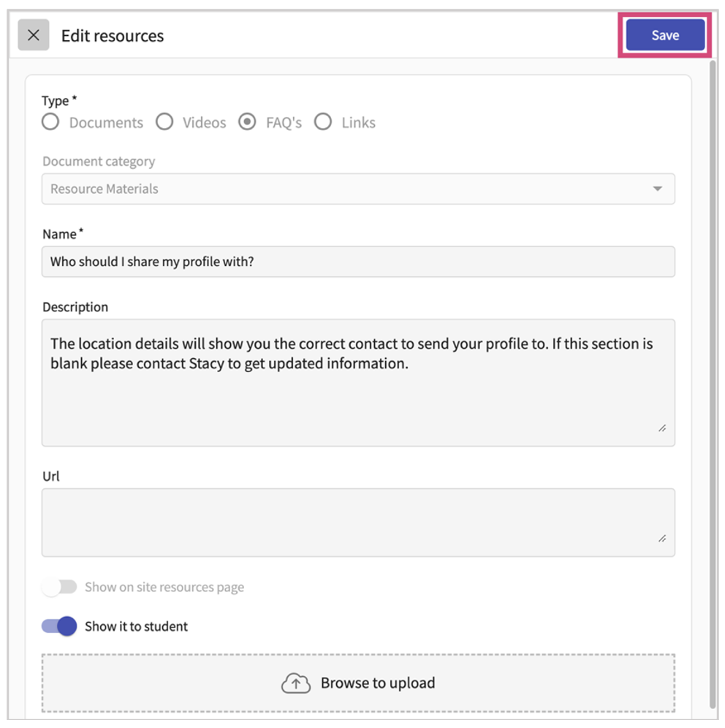The image size is (725, 728).
Task: Open the Resource Materials category dropdown
Action: 357,189
